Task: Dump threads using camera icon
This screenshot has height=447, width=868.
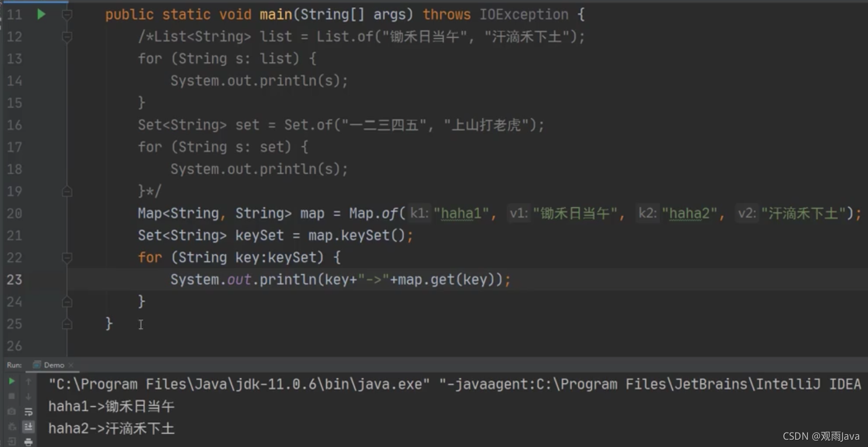Action: point(11,411)
